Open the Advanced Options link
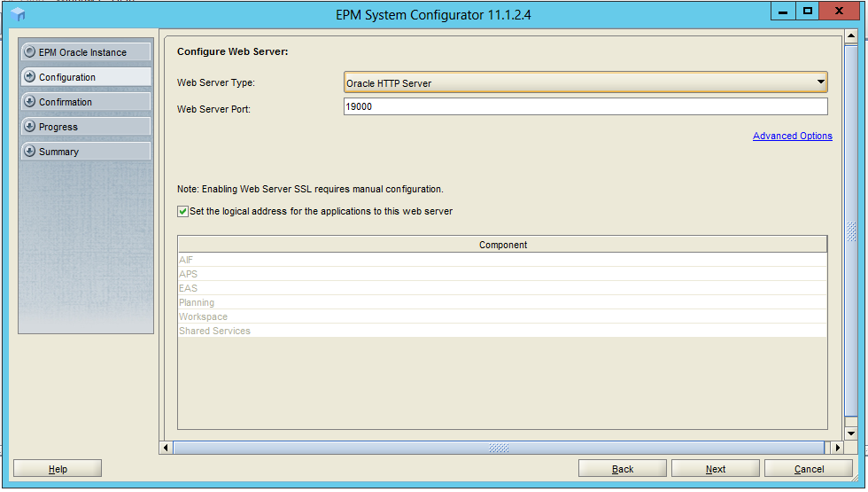The height and width of the screenshot is (492, 868). (x=792, y=136)
